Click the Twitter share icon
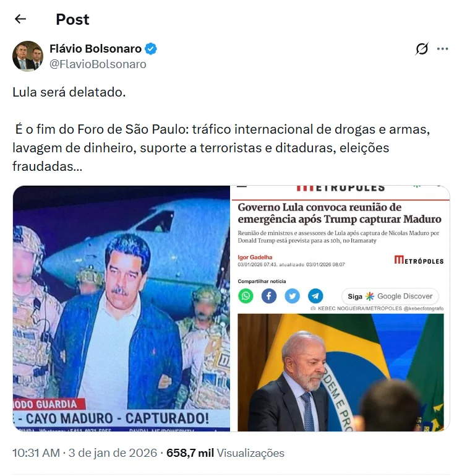Viewport: 462px width, 476px height. click(x=292, y=296)
